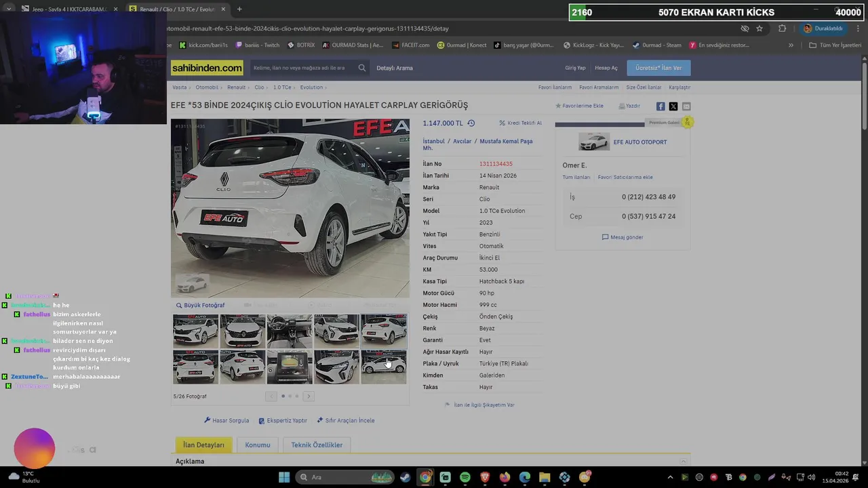Click Favori Satıcılarıma ekle link
The image size is (868, 488).
(625, 178)
